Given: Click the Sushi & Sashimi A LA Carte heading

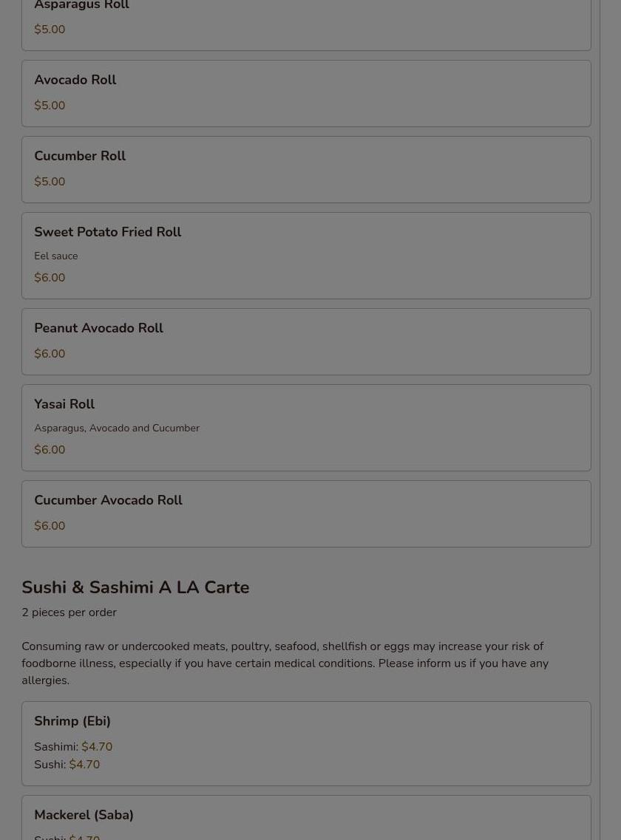Looking at the screenshot, I should [x=135, y=587].
